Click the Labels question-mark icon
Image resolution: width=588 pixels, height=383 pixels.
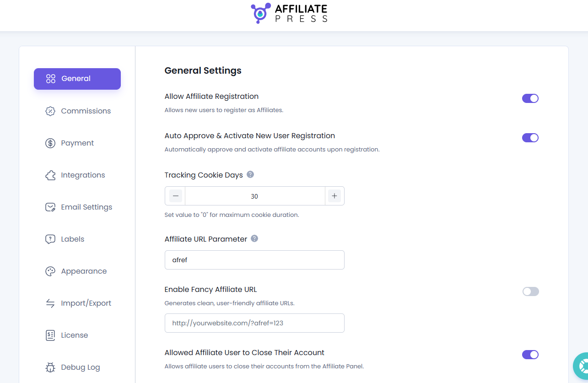[50, 239]
